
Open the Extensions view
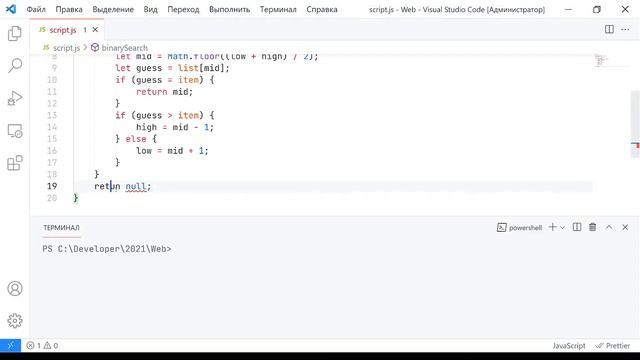(15, 163)
